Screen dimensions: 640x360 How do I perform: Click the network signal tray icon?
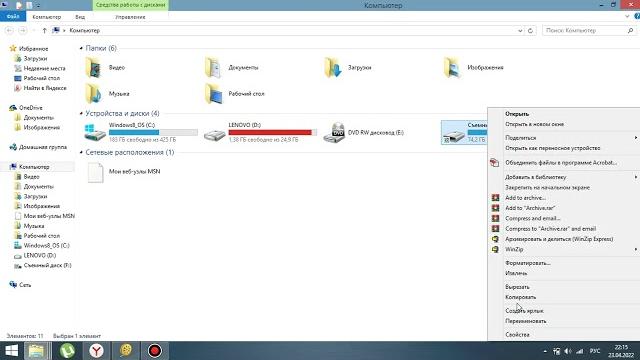(580, 351)
